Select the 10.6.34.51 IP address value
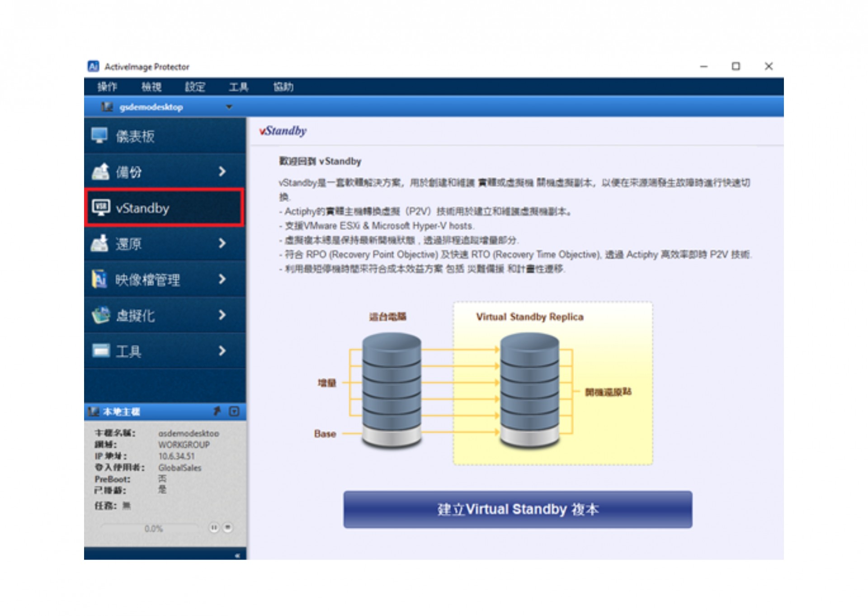This screenshot has height=616, width=868. point(176,456)
